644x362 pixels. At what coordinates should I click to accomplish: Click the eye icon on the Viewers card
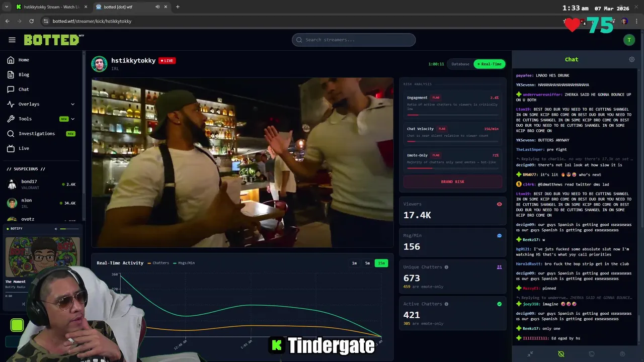tap(499, 204)
